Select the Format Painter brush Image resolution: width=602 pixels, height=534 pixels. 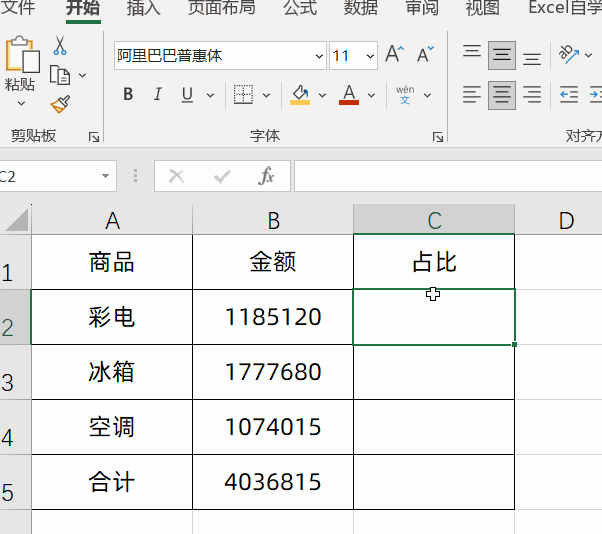60,104
